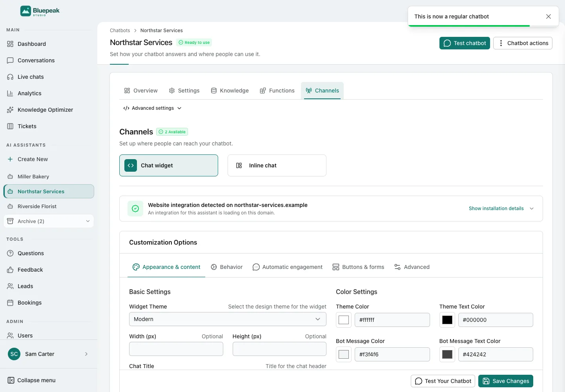Open the Conversations page
The height and width of the screenshot is (392, 565).
[49, 60]
